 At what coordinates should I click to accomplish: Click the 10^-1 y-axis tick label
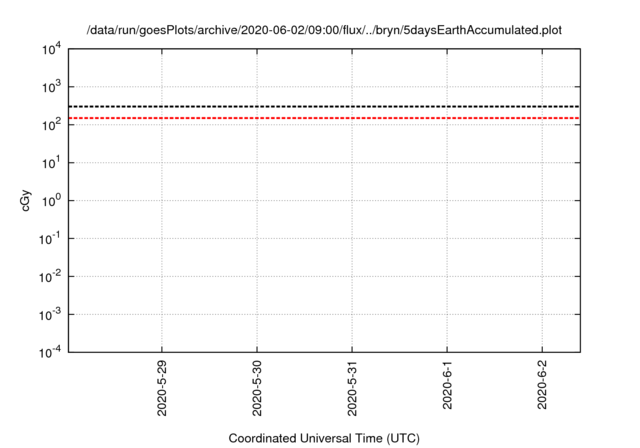(x=50, y=239)
